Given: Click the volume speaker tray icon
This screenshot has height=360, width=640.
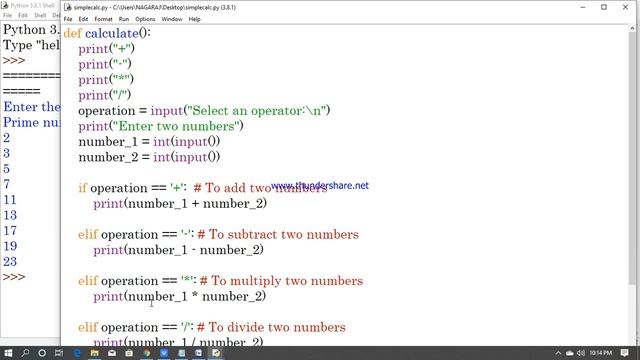Looking at the screenshot, I should (x=581, y=353).
